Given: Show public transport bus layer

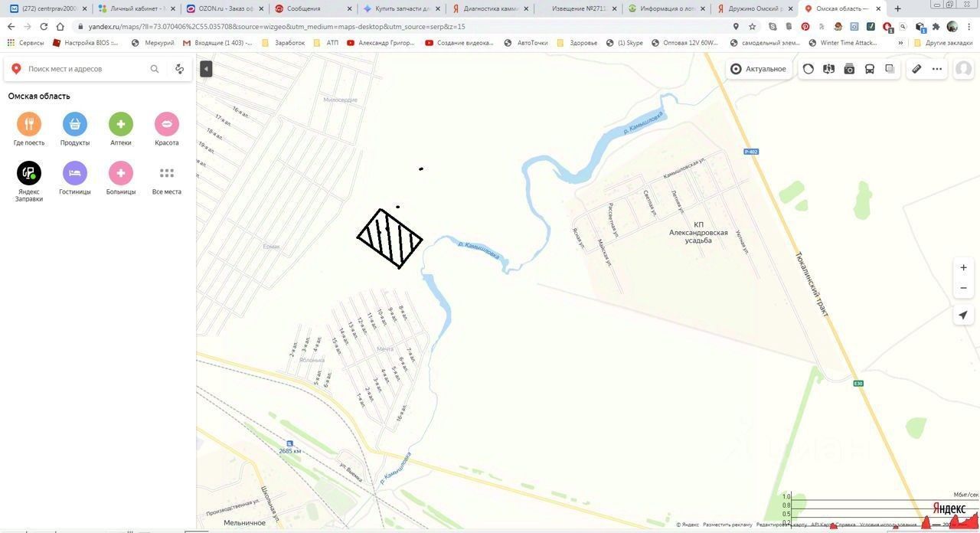Looking at the screenshot, I should click(870, 69).
